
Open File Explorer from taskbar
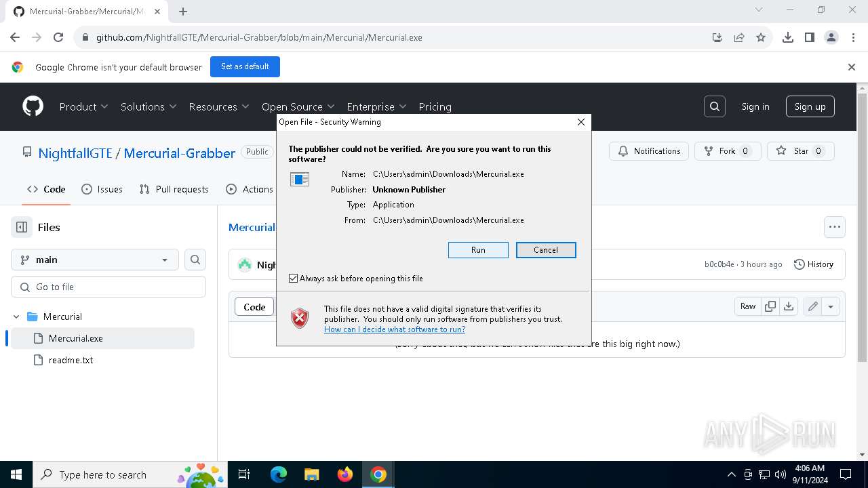311,474
